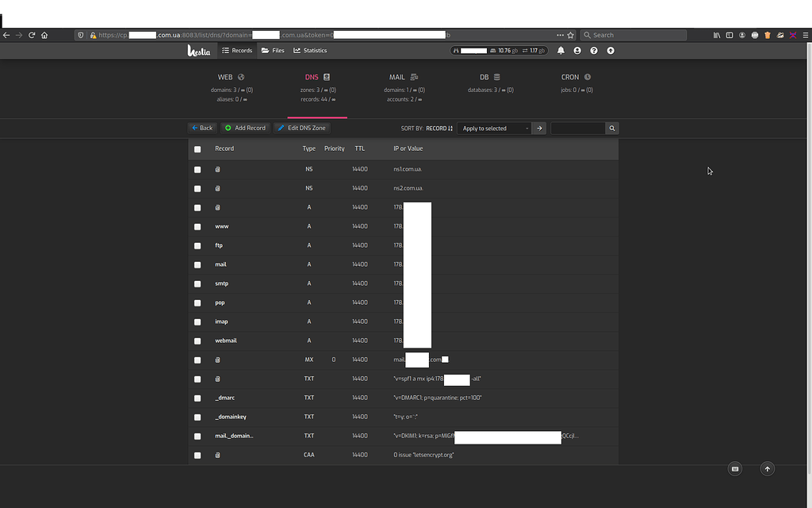Open the browser library icon

point(717,35)
